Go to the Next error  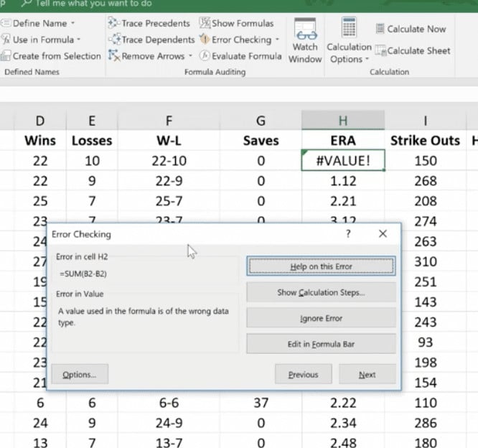click(x=367, y=374)
